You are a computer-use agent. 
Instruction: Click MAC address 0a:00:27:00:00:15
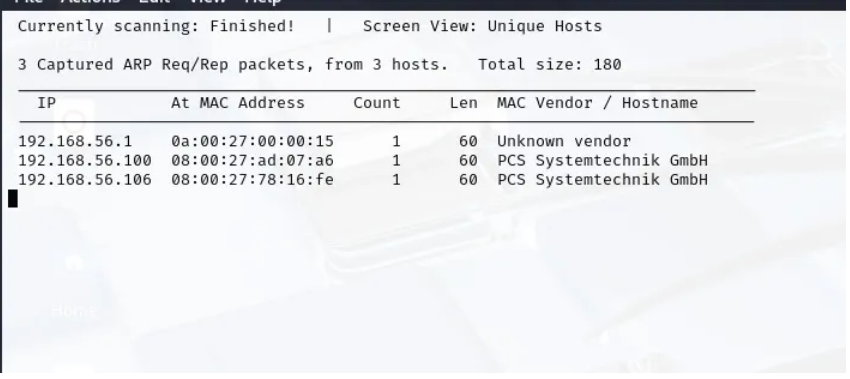click(253, 142)
